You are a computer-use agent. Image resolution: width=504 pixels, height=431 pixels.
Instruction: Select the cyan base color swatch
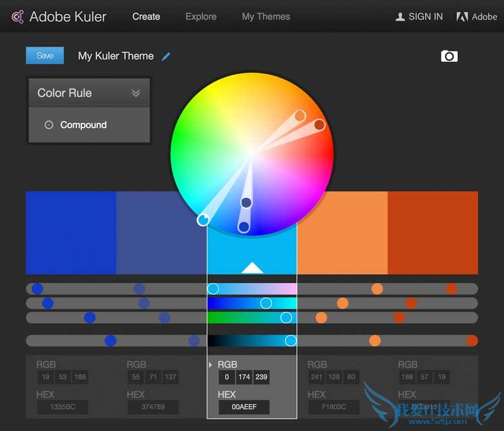point(252,251)
